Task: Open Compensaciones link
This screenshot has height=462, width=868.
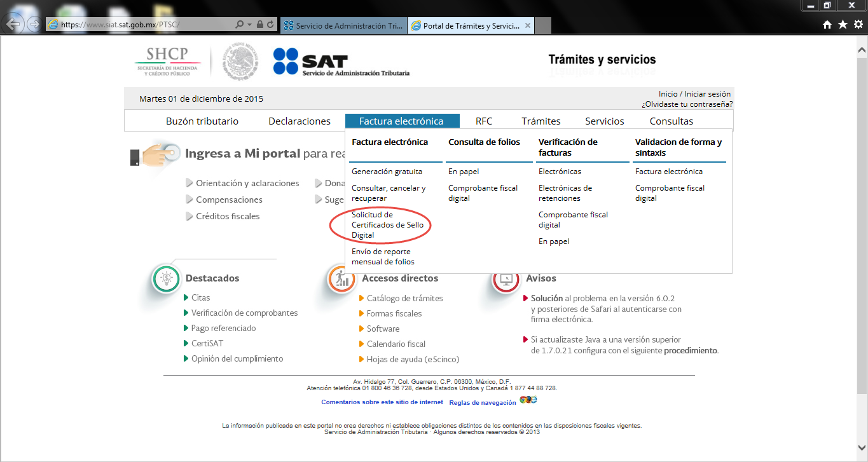Action: [x=229, y=200]
